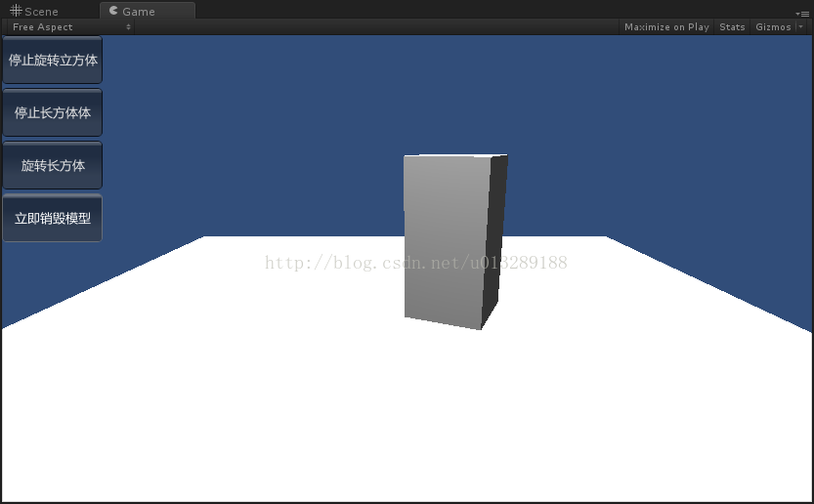Viewport: 814px width, 504px height.
Task: Click the 立即销毁模型 button
Action: click(53, 219)
